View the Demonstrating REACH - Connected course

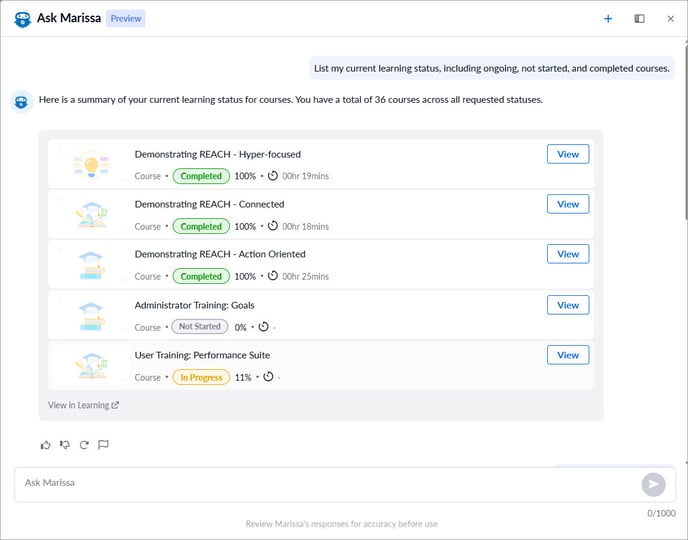click(x=567, y=204)
